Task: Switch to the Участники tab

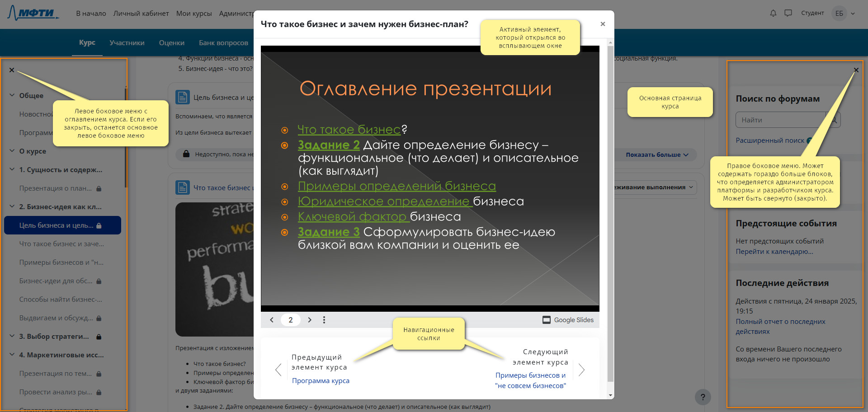Action: pyautogui.click(x=127, y=42)
